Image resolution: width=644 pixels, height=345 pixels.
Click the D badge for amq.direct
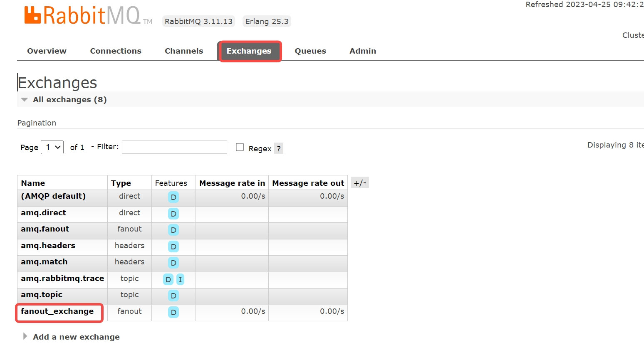[x=173, y=214]
